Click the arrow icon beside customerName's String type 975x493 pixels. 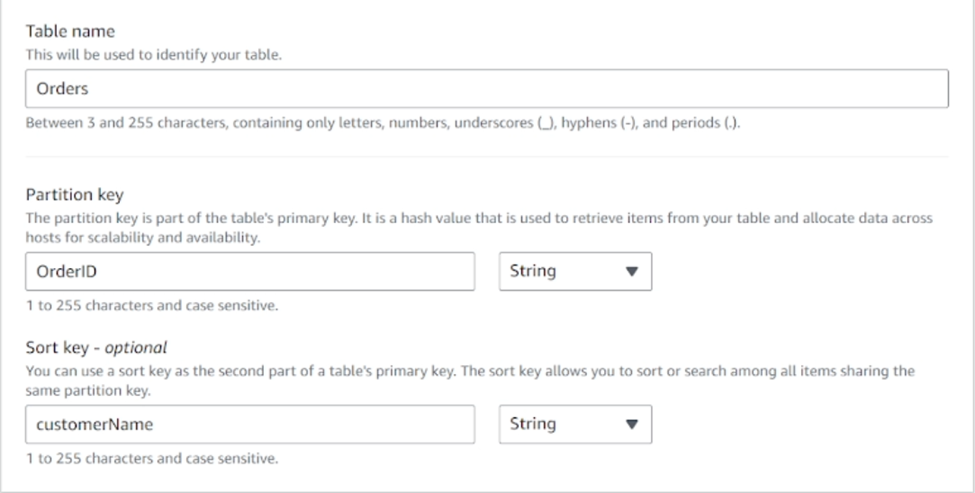632,425
